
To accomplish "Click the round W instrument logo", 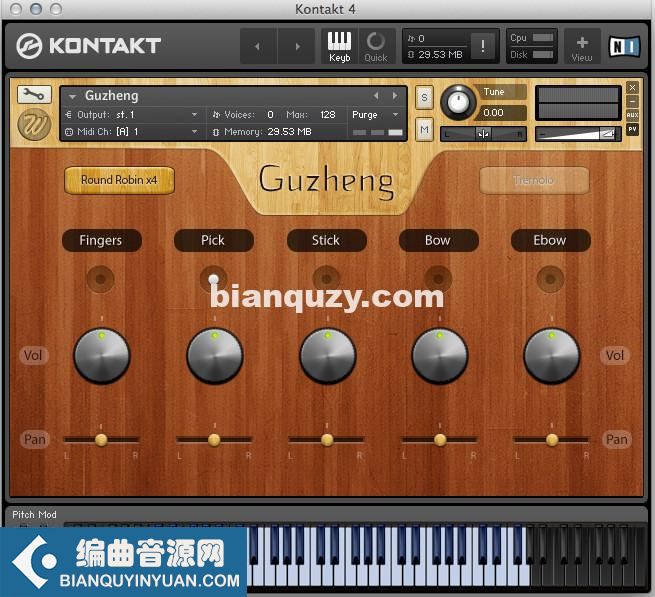I will tap(34, 124).
